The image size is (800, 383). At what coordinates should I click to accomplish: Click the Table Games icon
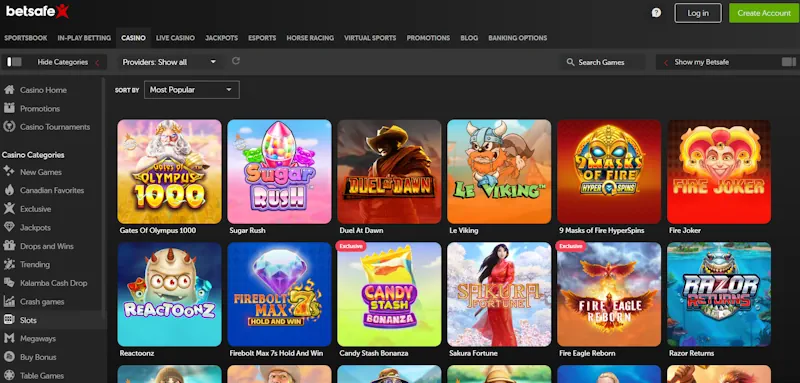[9, 375]
